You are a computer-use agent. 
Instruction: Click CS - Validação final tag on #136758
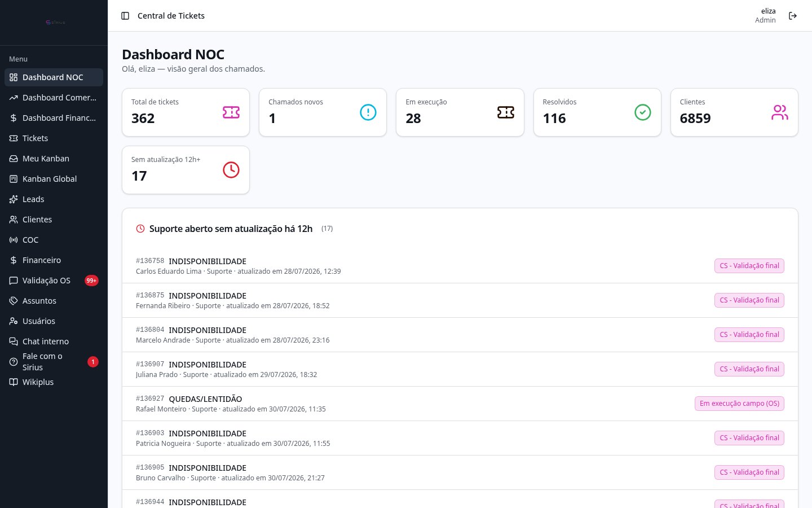[749, 266]
